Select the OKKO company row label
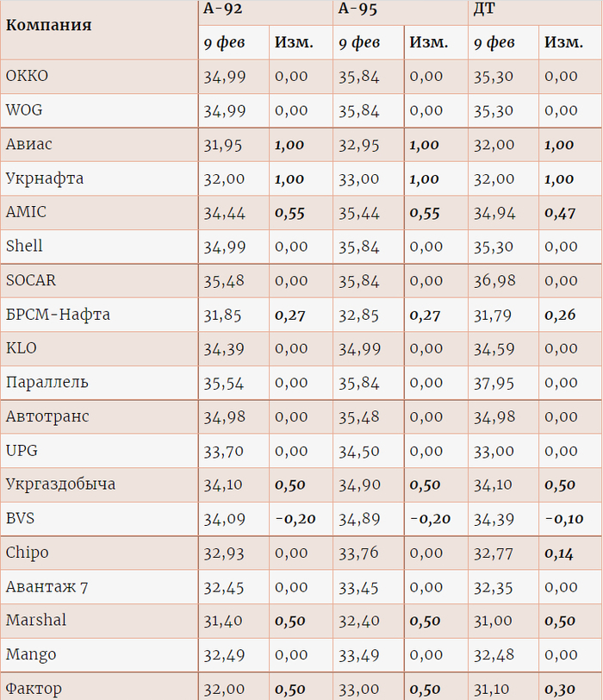603x700 pixels. pos(28,76)
